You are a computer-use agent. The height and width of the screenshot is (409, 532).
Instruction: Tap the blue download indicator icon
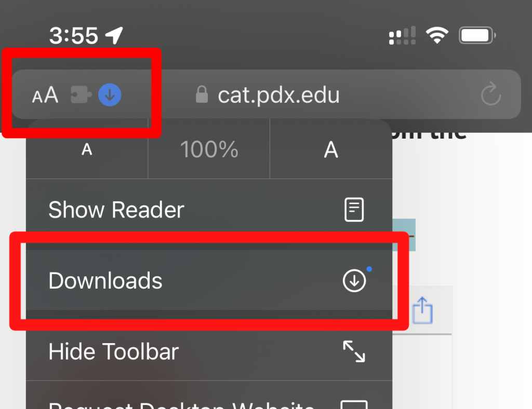tap(110, 95)
